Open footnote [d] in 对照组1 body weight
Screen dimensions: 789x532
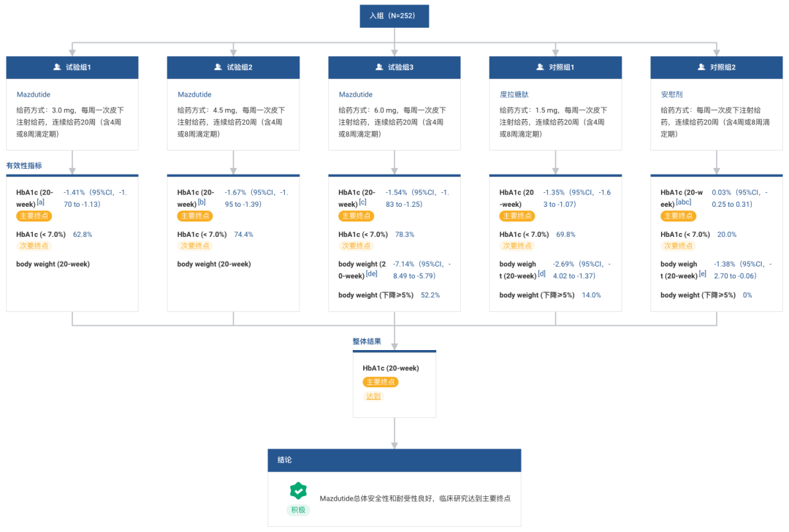coord(542,273)
